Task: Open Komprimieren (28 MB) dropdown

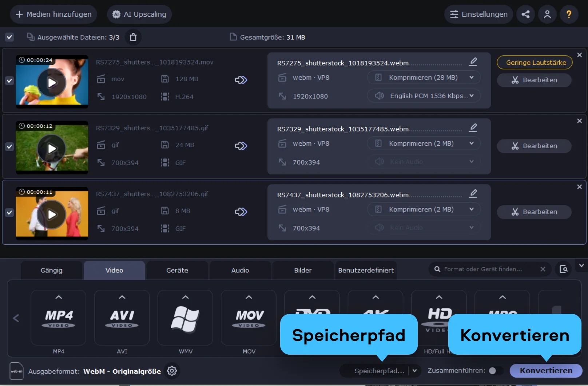Action: (x=424, y=78)
